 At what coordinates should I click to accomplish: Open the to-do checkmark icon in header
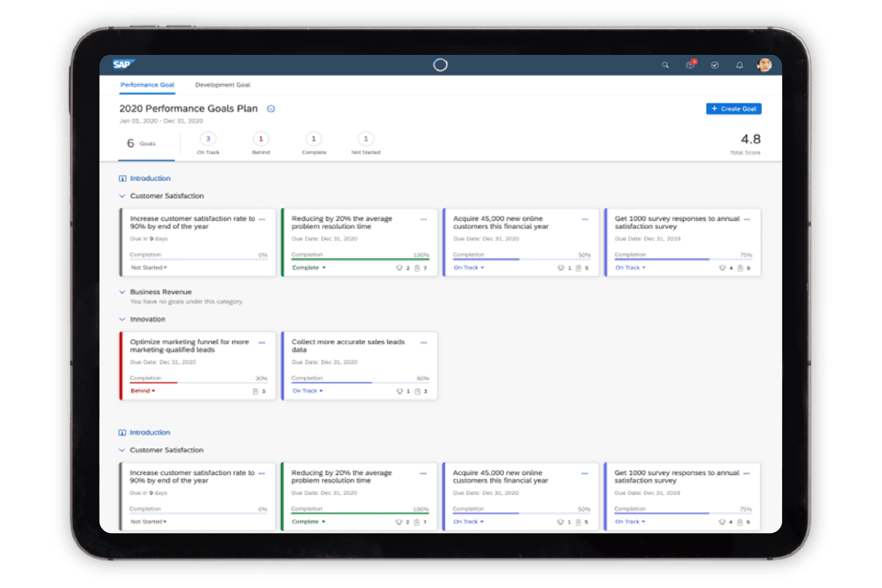pos(715,65)
